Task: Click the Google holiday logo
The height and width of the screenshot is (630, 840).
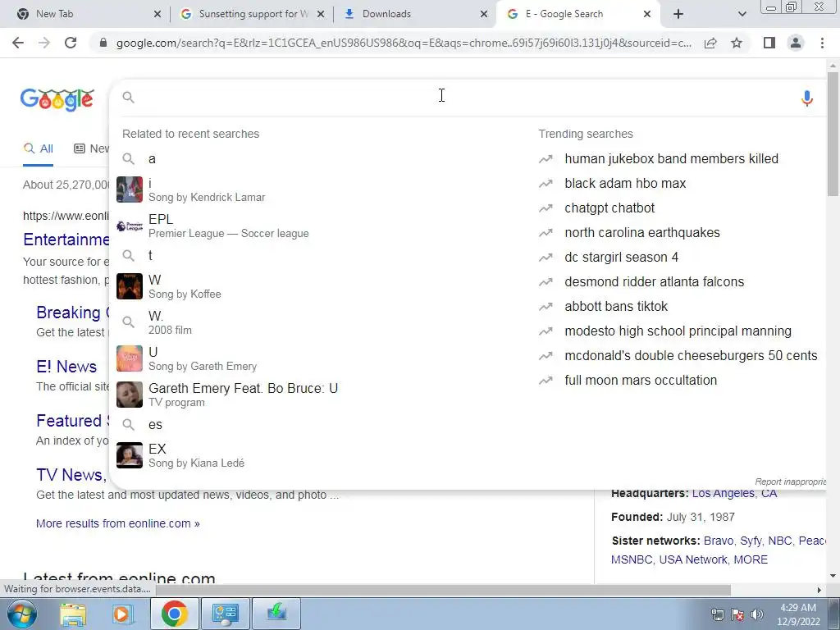Action: point(57,99)
